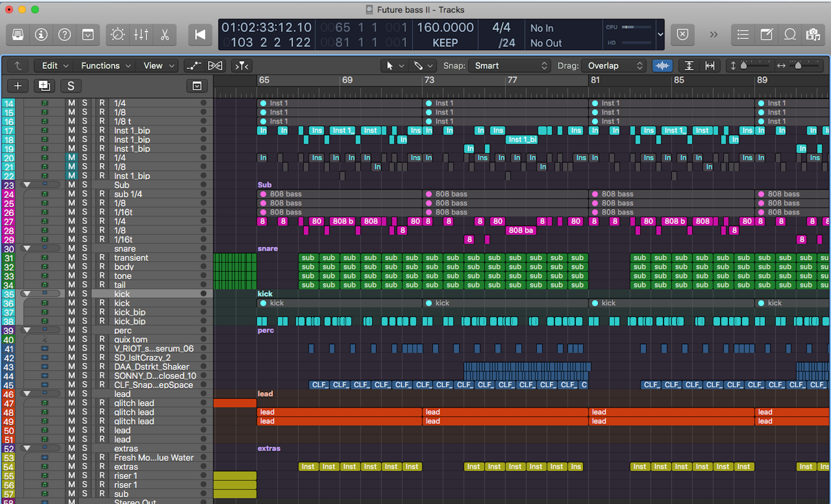Open the Library panel icon

[18, 35]
